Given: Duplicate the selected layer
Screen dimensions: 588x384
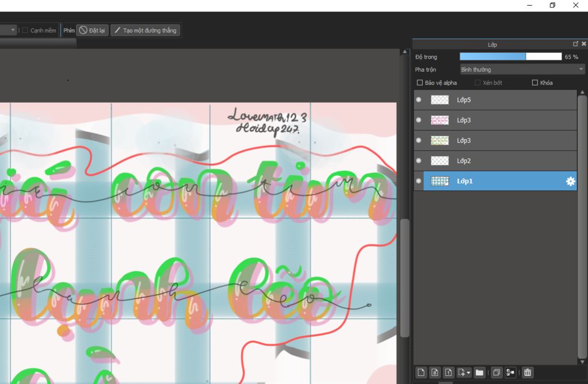Looking at the screenshot, I should tap(497, 373).
